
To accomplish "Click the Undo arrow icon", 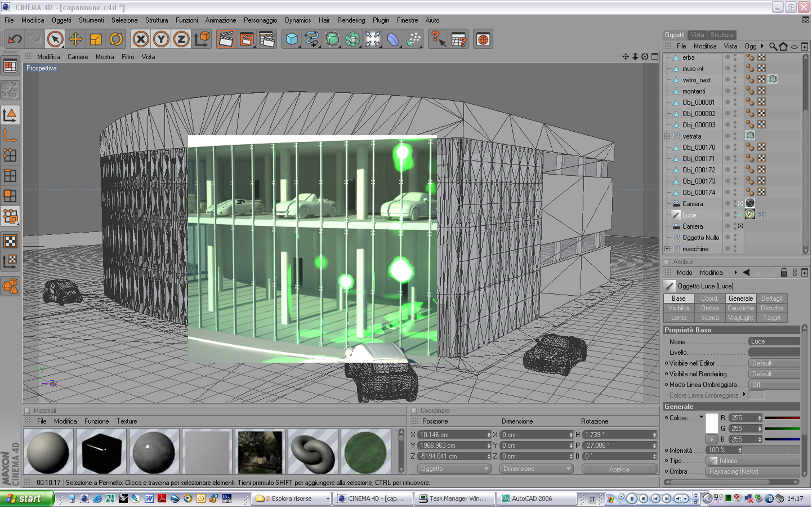I will tap(15, 39).
